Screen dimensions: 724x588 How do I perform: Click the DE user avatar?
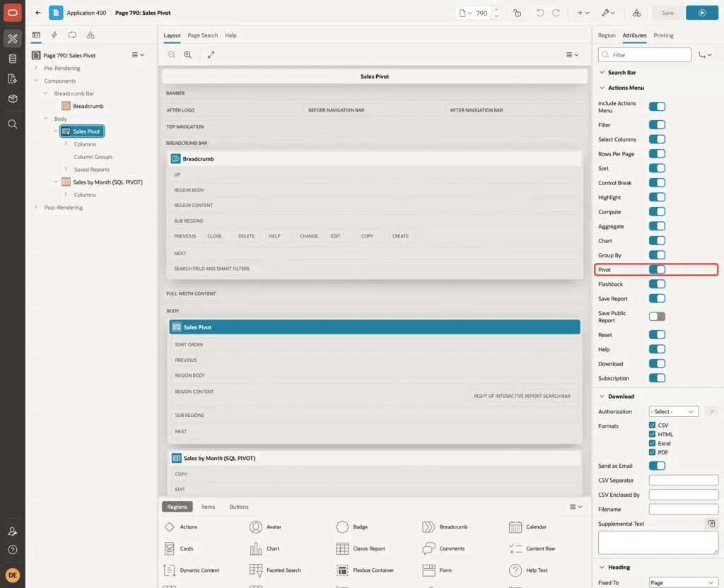point(13,575)
